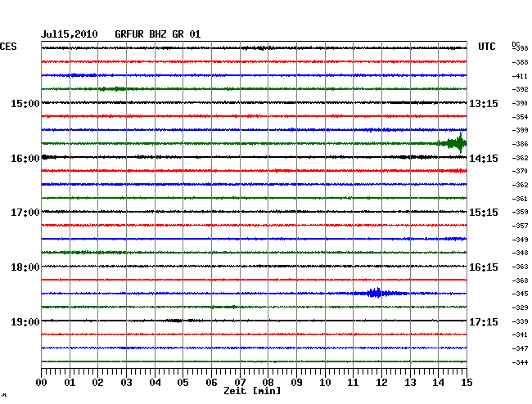
Task: Click the 17:00 local time label
Action: [25, 213]
